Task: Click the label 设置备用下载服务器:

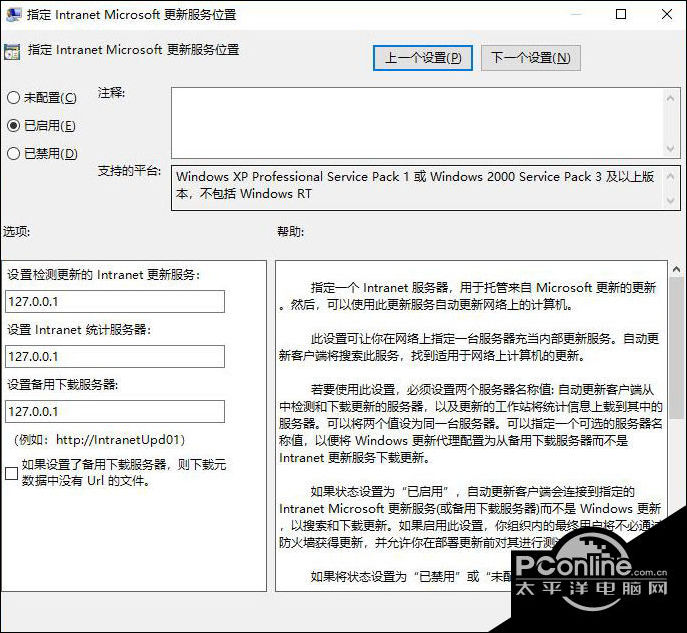Action: pos(63,384)
